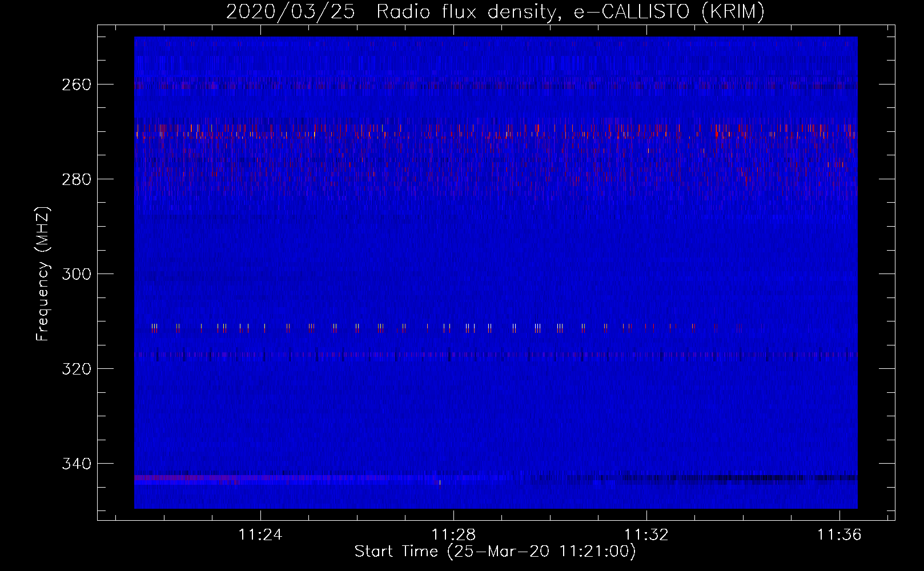Click the 11:32 time tick label
This screenshot has height=571, width=924.
[646, 535]
